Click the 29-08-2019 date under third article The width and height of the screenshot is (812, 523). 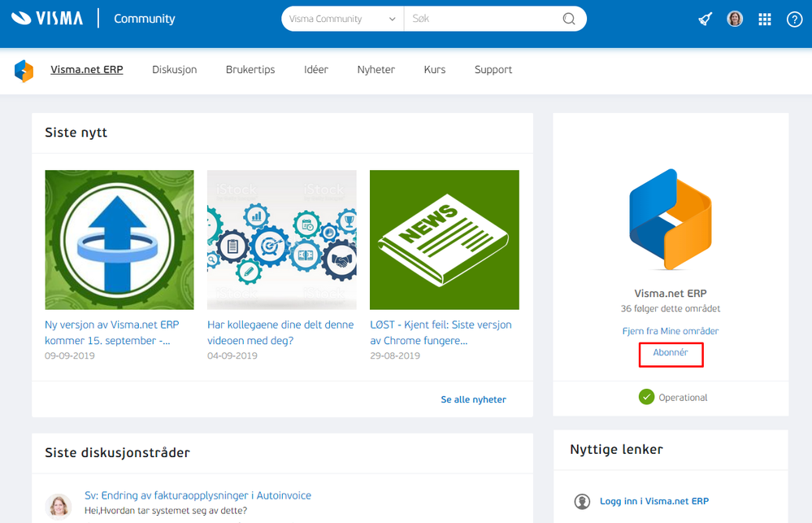tap(394, 355)
